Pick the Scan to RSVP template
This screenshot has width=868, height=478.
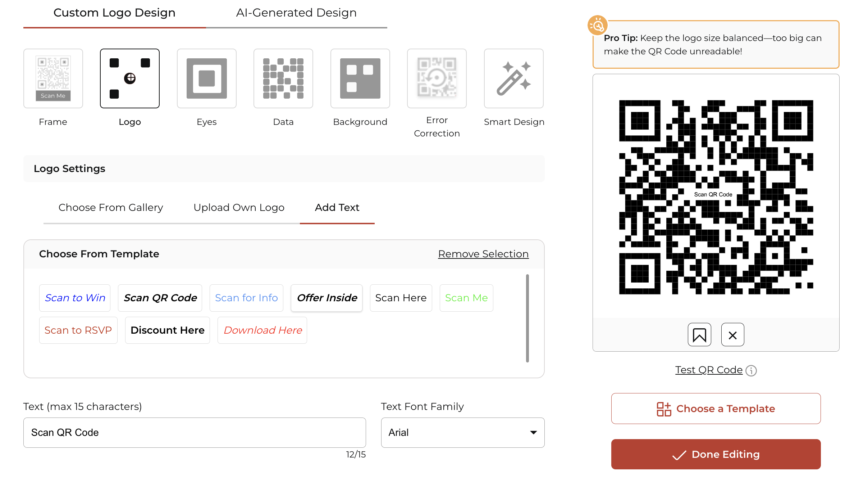(78, 330)
